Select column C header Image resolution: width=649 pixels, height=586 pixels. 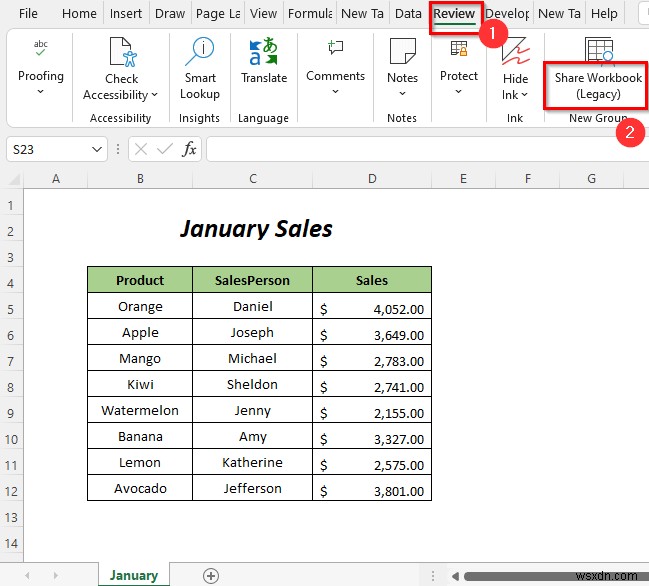[253, 179]
